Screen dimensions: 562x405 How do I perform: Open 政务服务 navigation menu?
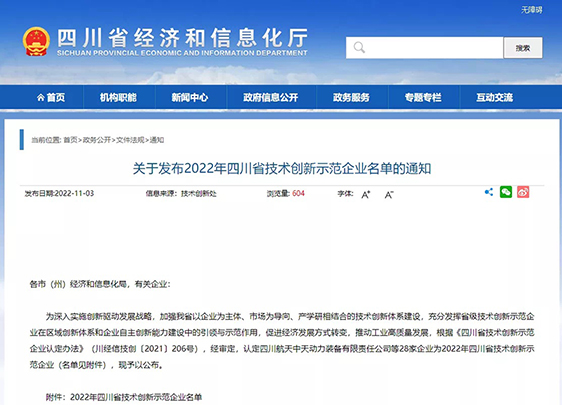point(351,97)
